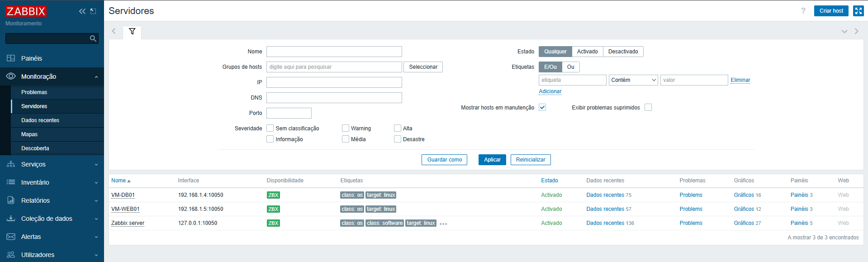The height and width of the screenshot is (262, 868).
Task: Expand the Relatórios sidebar menu
Action: pyautogui.click(x=52, y=200)
